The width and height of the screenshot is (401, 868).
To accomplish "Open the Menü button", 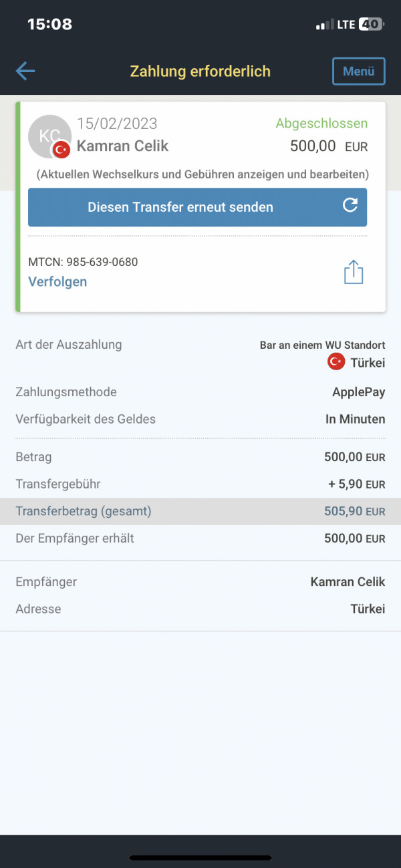I will tap(359, 71).
